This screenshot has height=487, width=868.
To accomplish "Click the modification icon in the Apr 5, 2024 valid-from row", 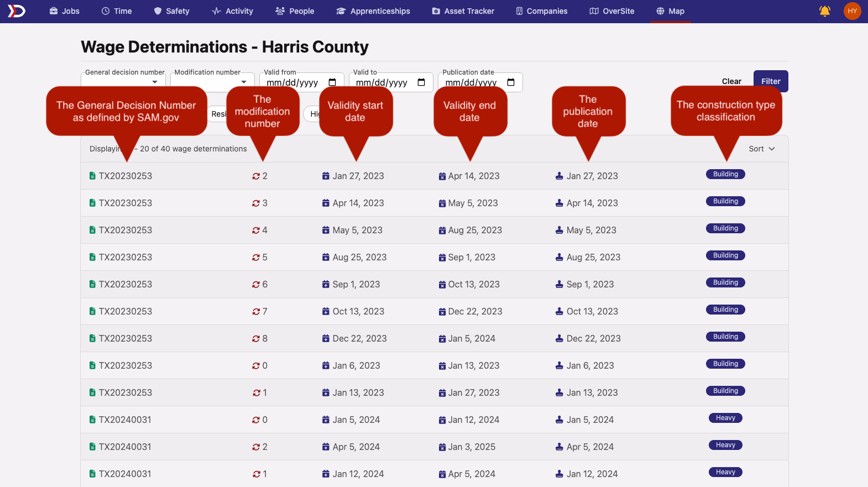I will click(256, 447).
